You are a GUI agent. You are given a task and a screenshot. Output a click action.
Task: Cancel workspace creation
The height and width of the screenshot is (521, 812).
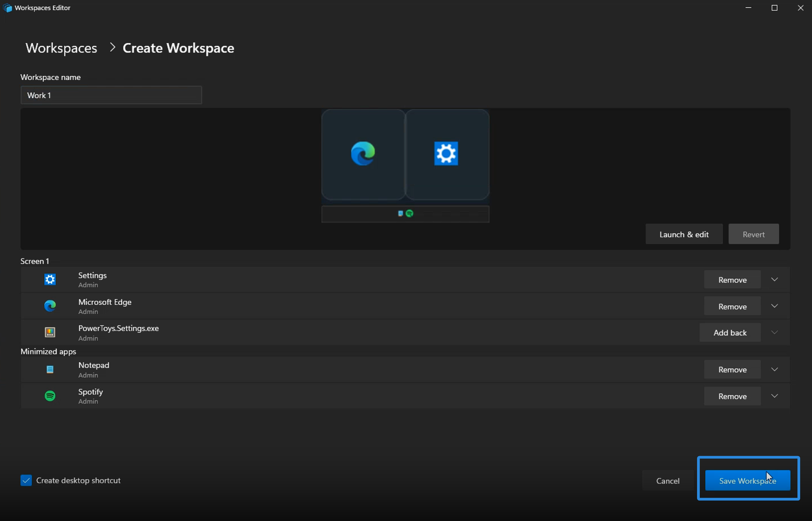tap(667, 480)
